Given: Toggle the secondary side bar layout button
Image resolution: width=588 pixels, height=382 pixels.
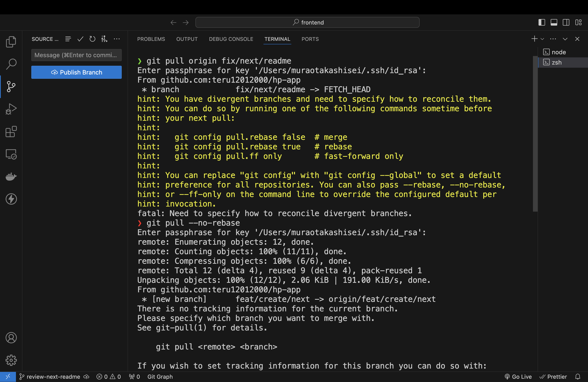Looking at the screenshot, I should point(566,23).
